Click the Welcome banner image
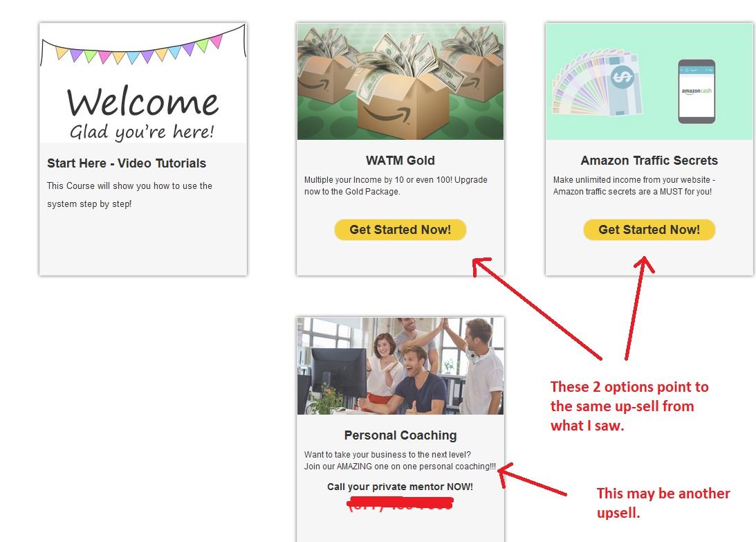 click(143, 82)
